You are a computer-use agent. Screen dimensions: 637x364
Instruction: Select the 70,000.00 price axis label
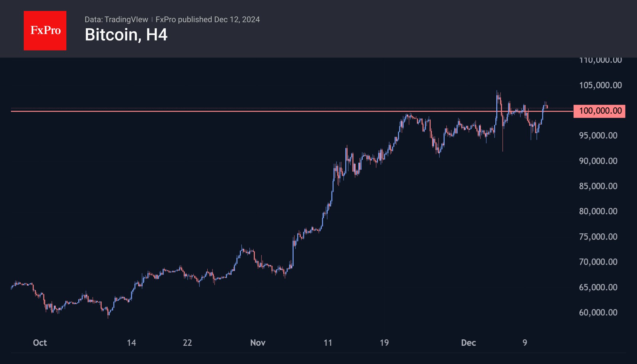598,262
